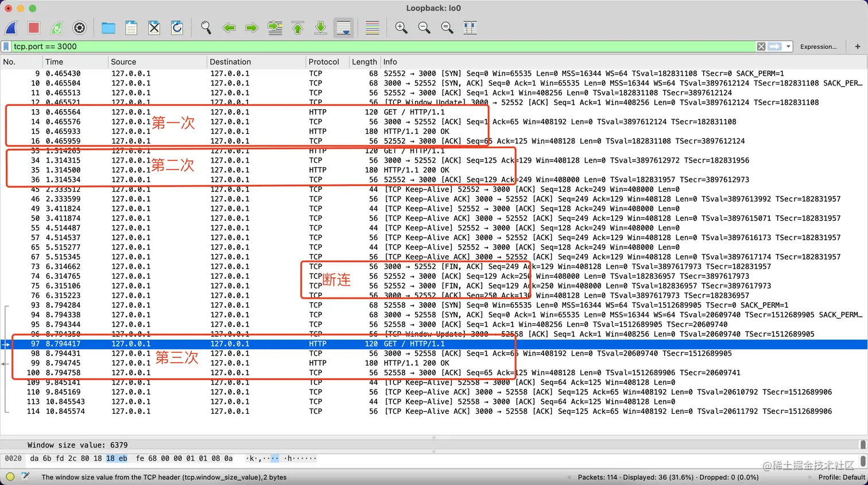Viewport: 868px width, 485px height.
Task: Go forward to the next packet with the right arrow
Action: point(252,28)
